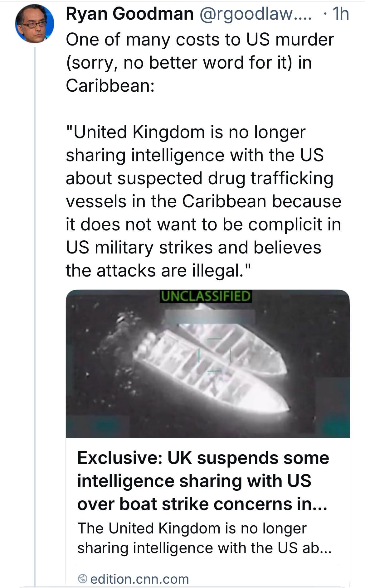
Task: Click the targeting crosshair on the boats
Action: pyautogui.click(x=214, y=355)
